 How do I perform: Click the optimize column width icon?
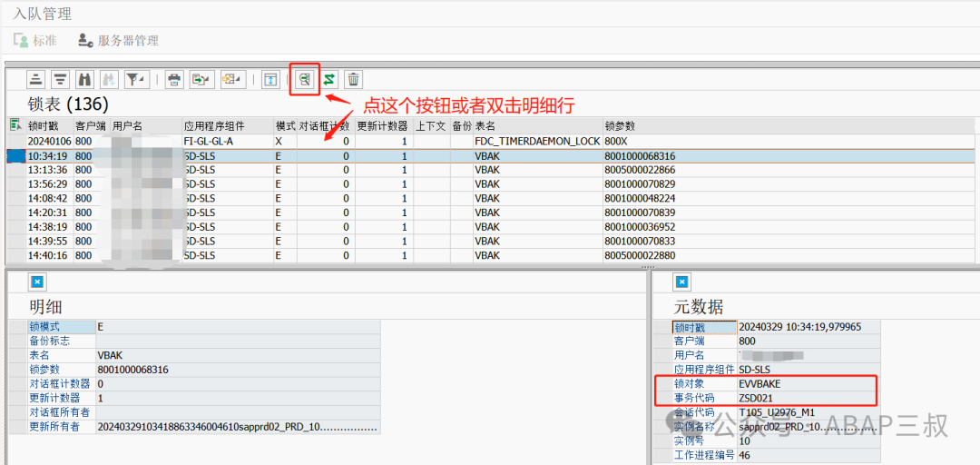(270, 80)
